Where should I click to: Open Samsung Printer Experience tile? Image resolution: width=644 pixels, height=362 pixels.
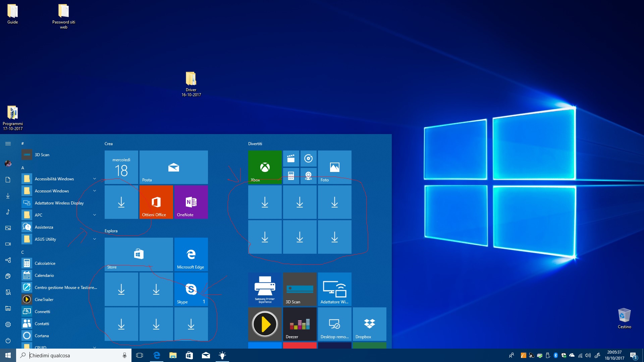click(265, 289)
